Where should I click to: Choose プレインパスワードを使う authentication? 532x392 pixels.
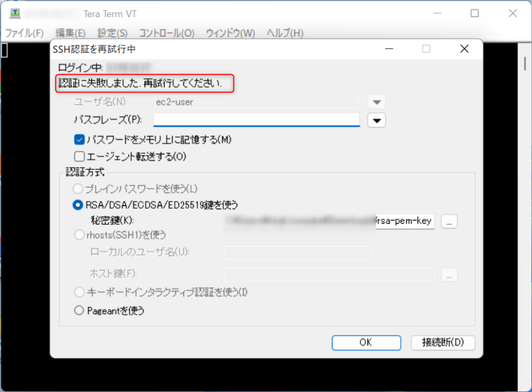[79, 189]
